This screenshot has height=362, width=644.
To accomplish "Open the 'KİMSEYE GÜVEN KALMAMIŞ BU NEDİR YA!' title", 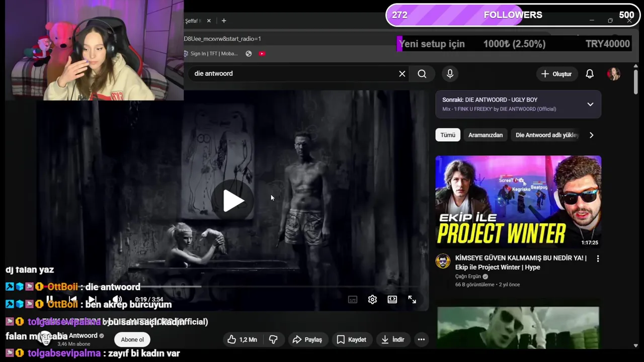I will (521, 262).
